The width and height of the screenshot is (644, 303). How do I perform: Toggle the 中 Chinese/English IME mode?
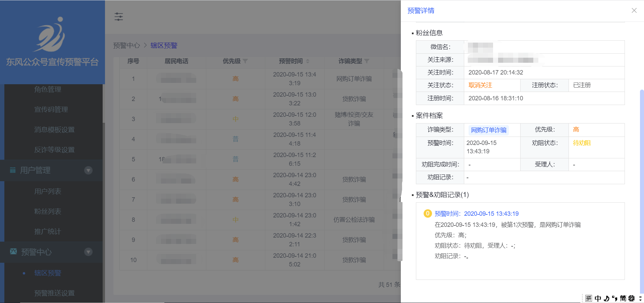coord(598,298)
